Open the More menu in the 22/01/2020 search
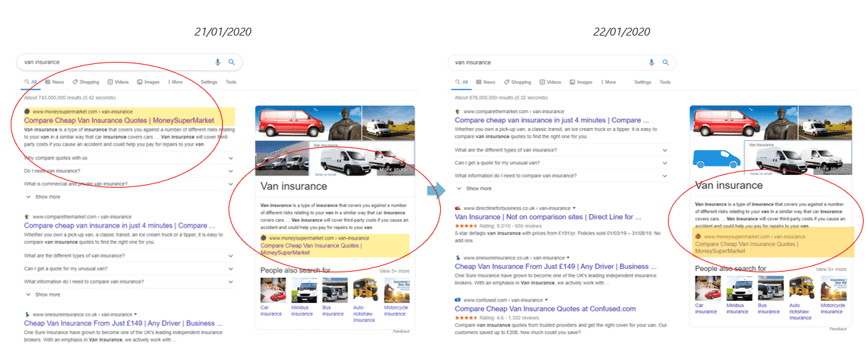This screenshot has width=868, height=352. (607, 82)
